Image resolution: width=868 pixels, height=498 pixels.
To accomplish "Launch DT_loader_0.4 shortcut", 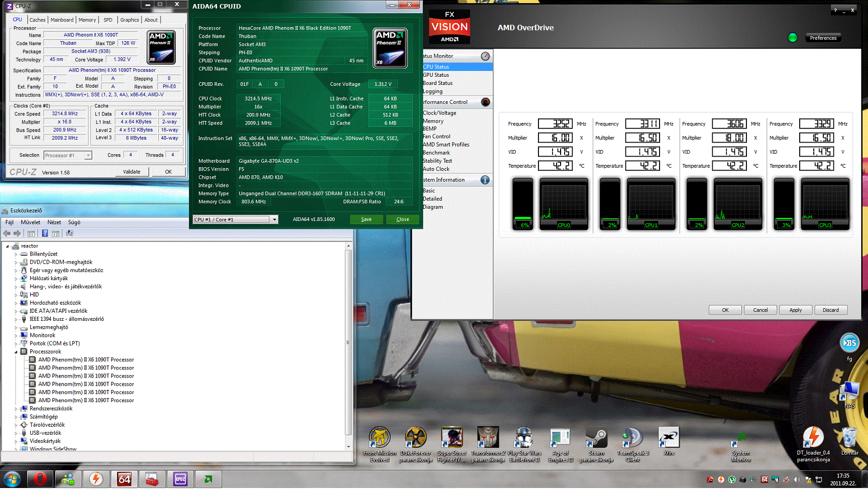I will (813, 444).
